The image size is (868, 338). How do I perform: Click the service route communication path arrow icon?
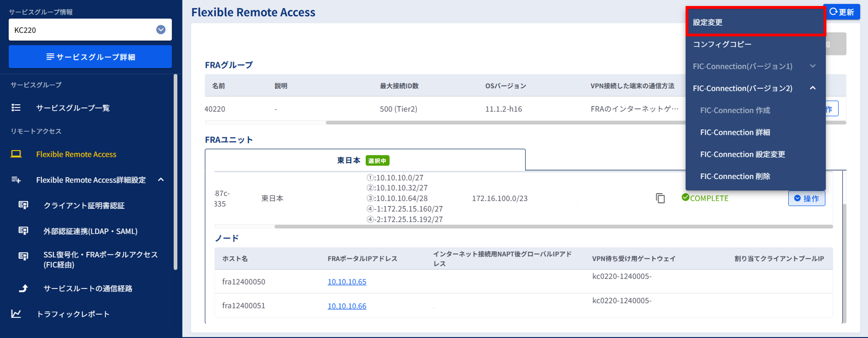[x=23, y=288]
